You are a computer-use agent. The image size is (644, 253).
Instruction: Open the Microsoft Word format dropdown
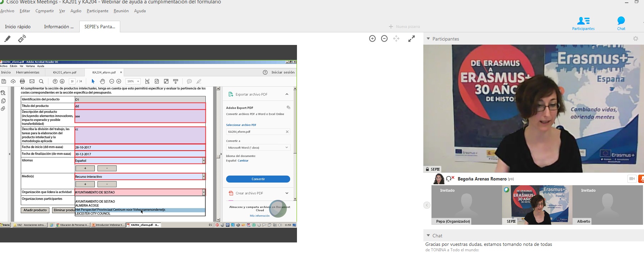tap(258, 147)
